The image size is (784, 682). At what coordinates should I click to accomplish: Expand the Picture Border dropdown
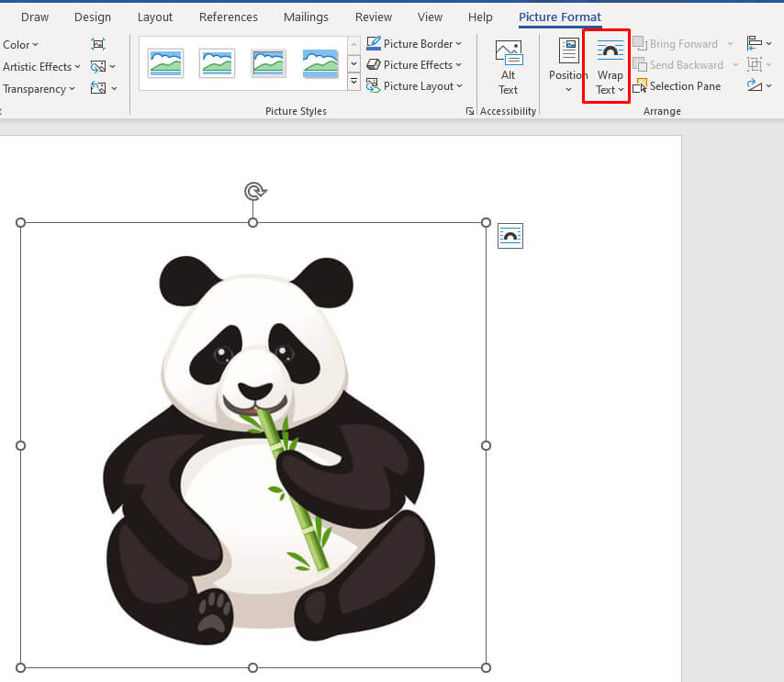point(414,44)
